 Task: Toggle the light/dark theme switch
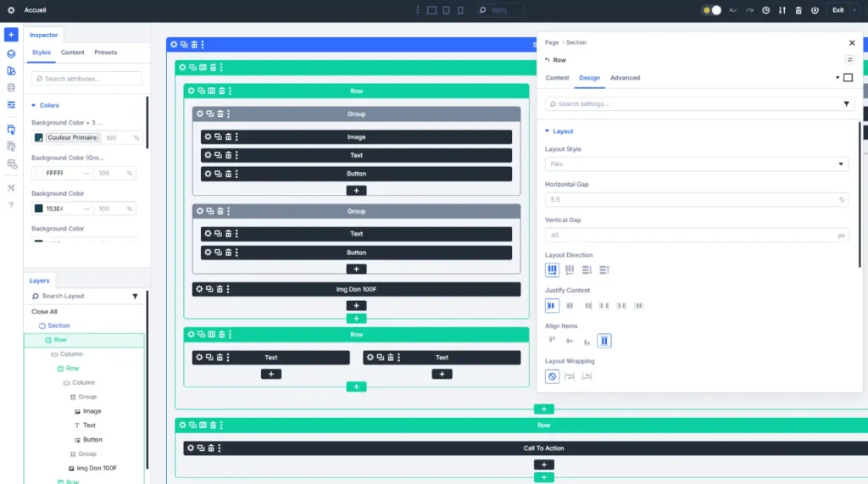[x=712, y=10]
